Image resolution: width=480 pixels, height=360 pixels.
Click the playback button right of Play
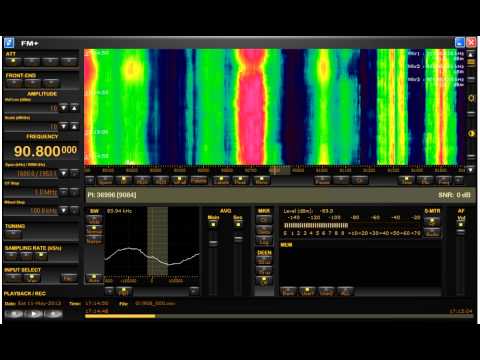click(x=54, y=314)
